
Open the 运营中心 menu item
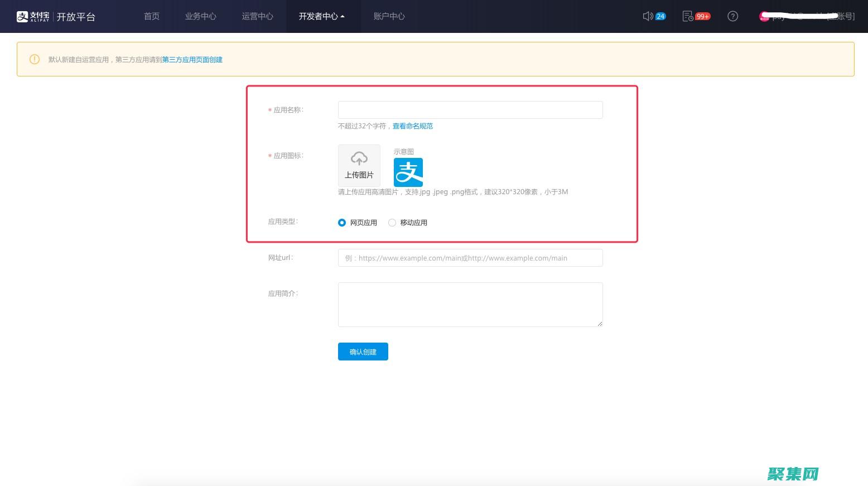pos(257,16)
